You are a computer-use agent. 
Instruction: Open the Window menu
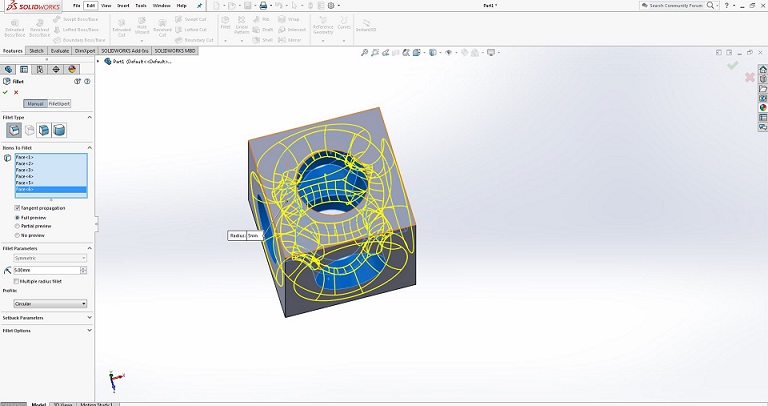[162, 6]
